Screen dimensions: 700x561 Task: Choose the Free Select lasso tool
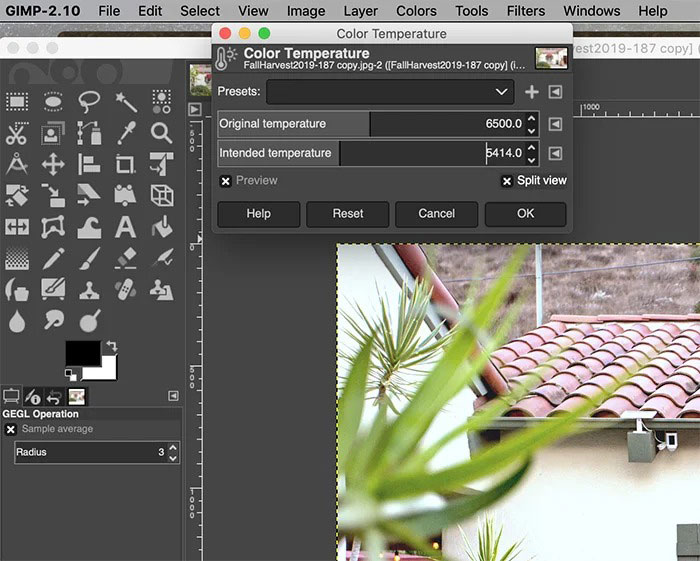point(90,101)
